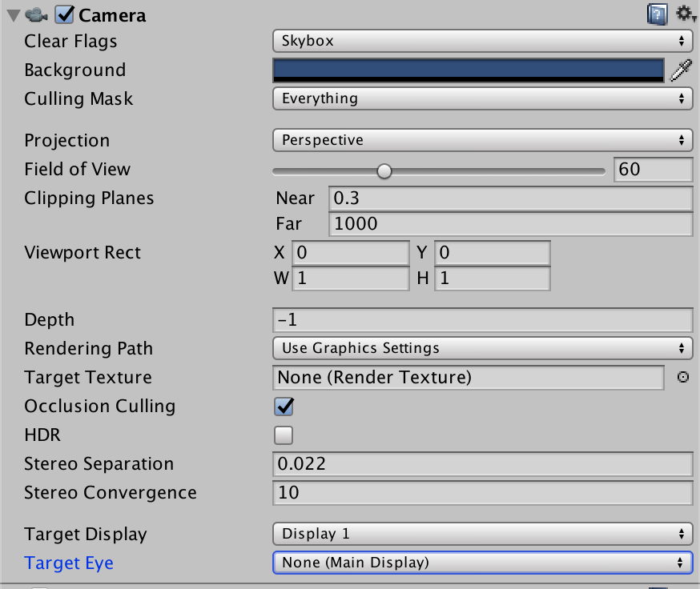Open the Target Eye dropdown

point(483,563)
